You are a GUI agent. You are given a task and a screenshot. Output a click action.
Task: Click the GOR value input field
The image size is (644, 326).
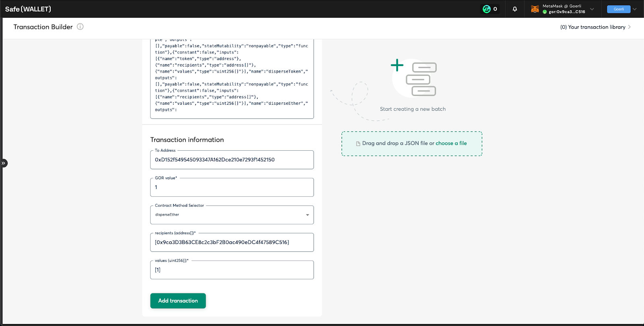coord(232,187)
